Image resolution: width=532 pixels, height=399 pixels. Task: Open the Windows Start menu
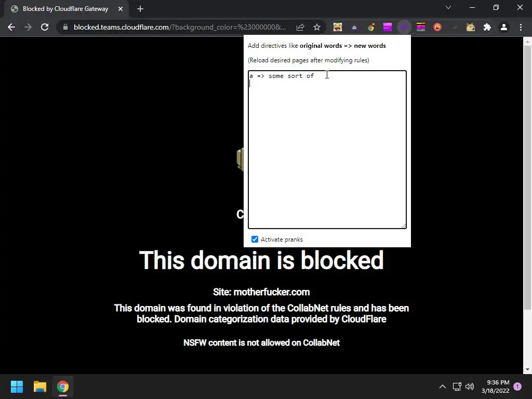17,387
